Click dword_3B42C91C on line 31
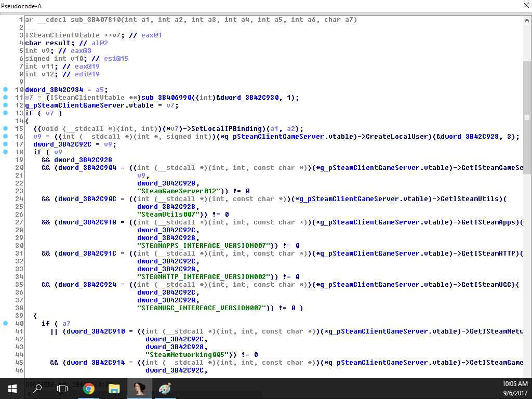Screen dimensions: 532x399 tap(87, 254)
